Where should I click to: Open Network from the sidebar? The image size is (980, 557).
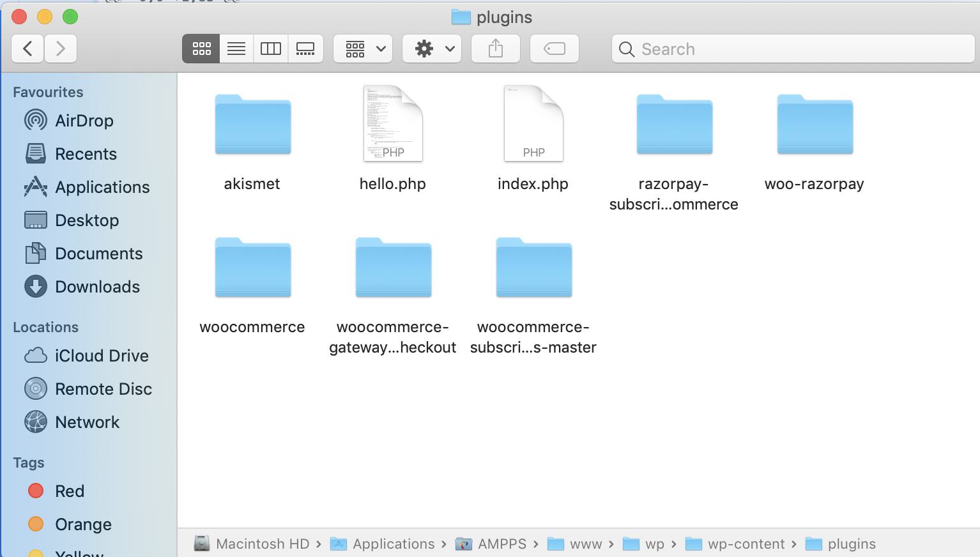coord(87,422)
